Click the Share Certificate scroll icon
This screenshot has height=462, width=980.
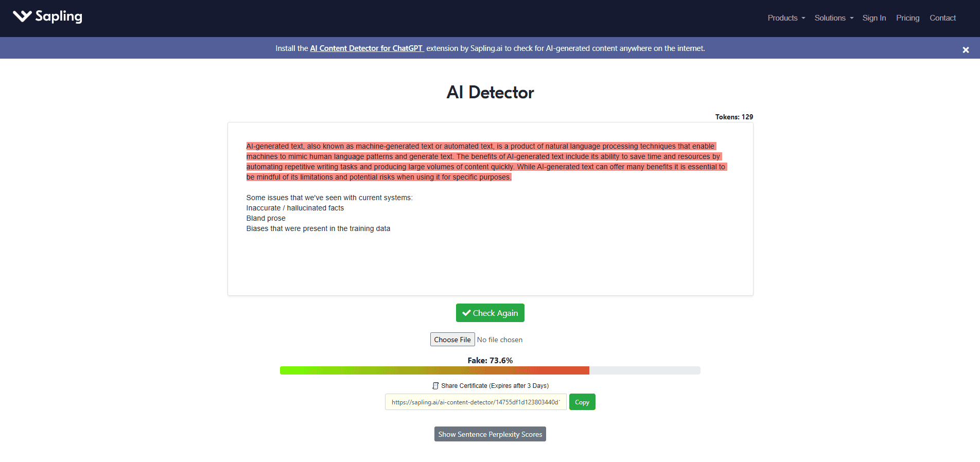coord(435,386)
